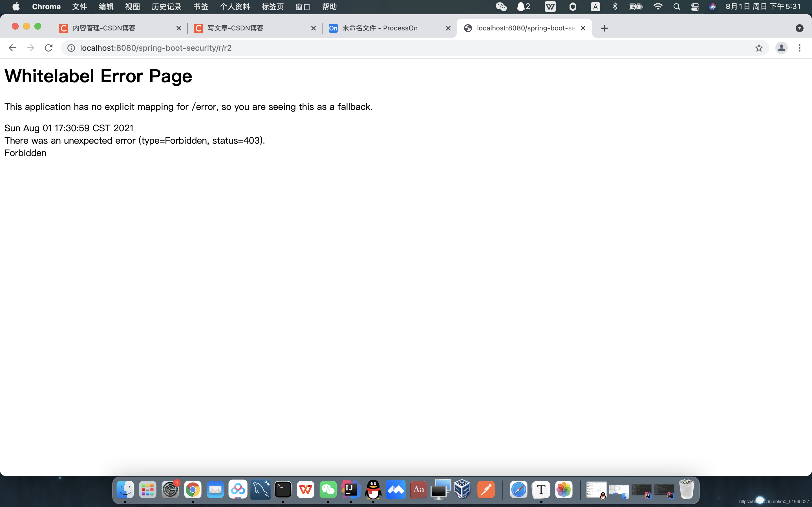Viewport: 812px width, 507px height.
Task: Bookmark this page with the star icon
Action: [759, 48]
